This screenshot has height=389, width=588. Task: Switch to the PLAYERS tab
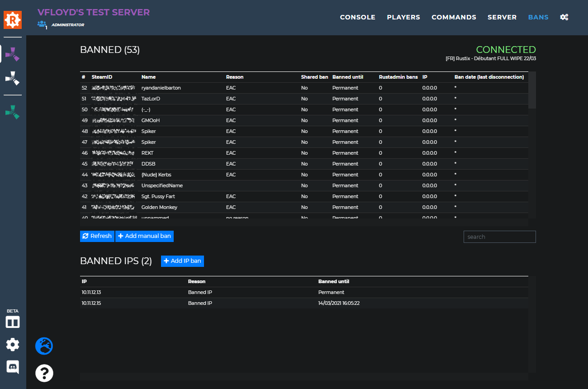[403, 17]
